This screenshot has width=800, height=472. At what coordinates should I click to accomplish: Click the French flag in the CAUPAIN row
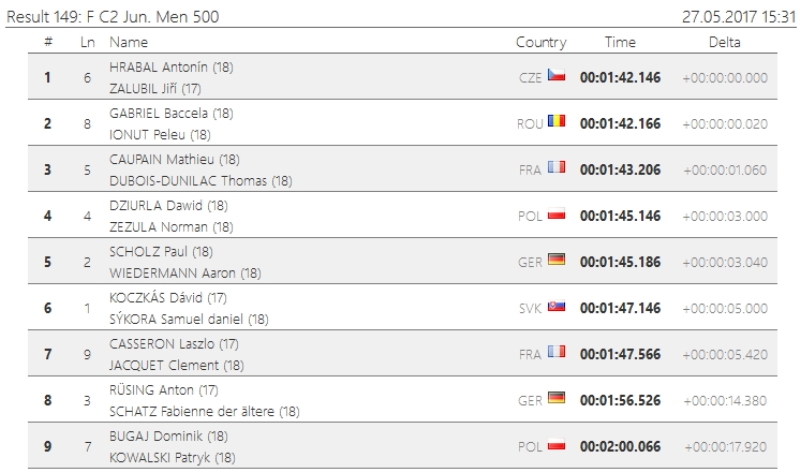coord(556,169)
